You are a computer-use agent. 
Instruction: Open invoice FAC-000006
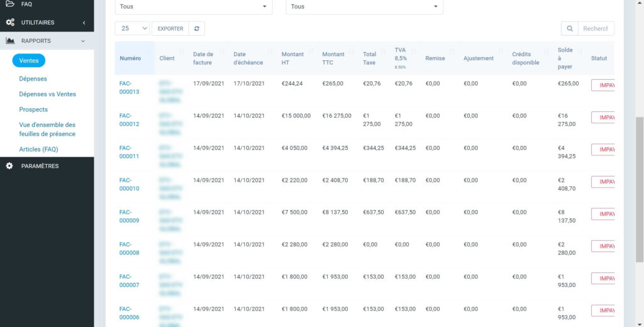click(129, 313)
